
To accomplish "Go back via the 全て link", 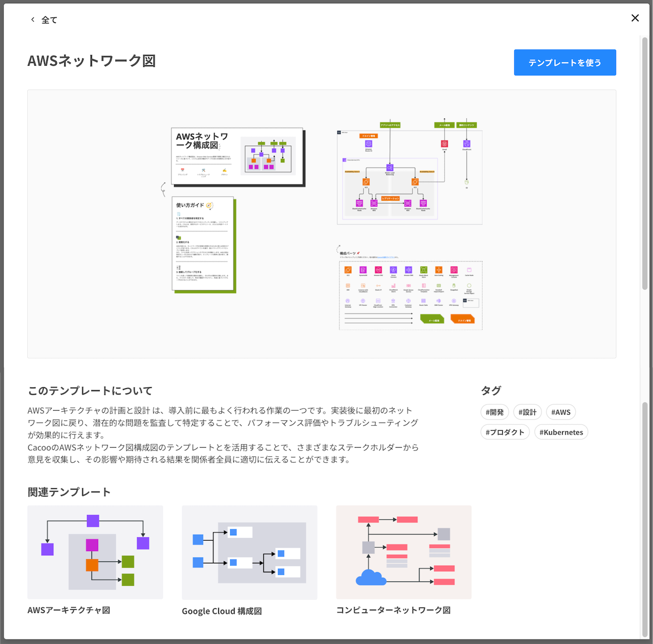I will [49, 20].
